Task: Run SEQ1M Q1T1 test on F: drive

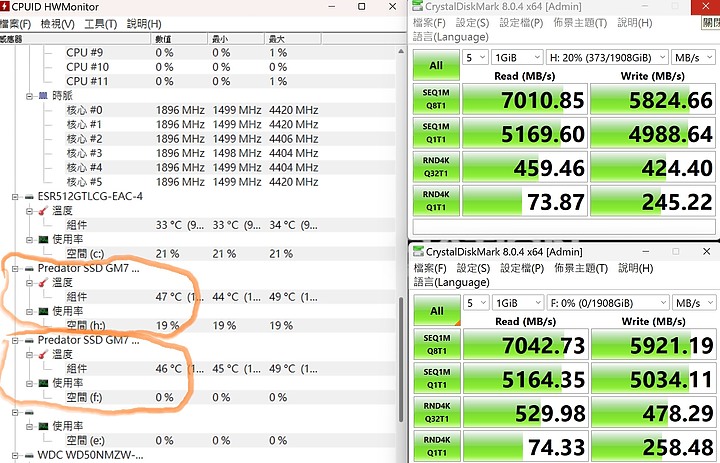Action: click(x=437, y=378)
